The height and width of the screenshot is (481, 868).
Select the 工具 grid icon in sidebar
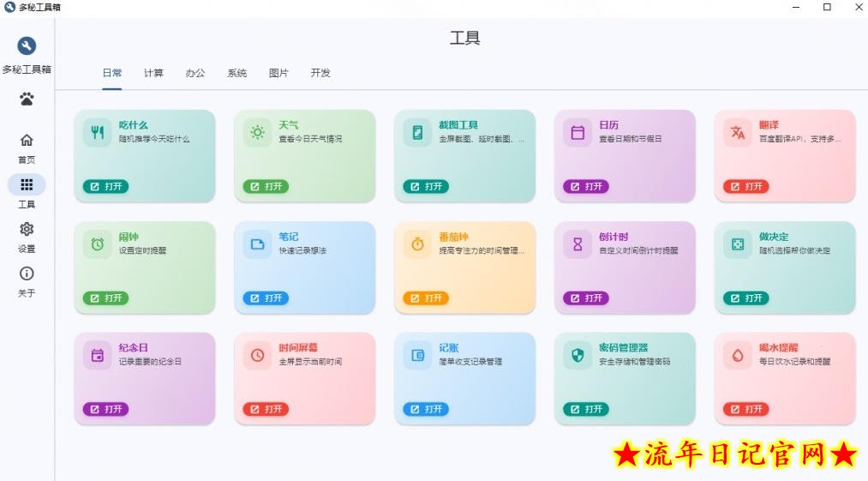coord(27,184)
